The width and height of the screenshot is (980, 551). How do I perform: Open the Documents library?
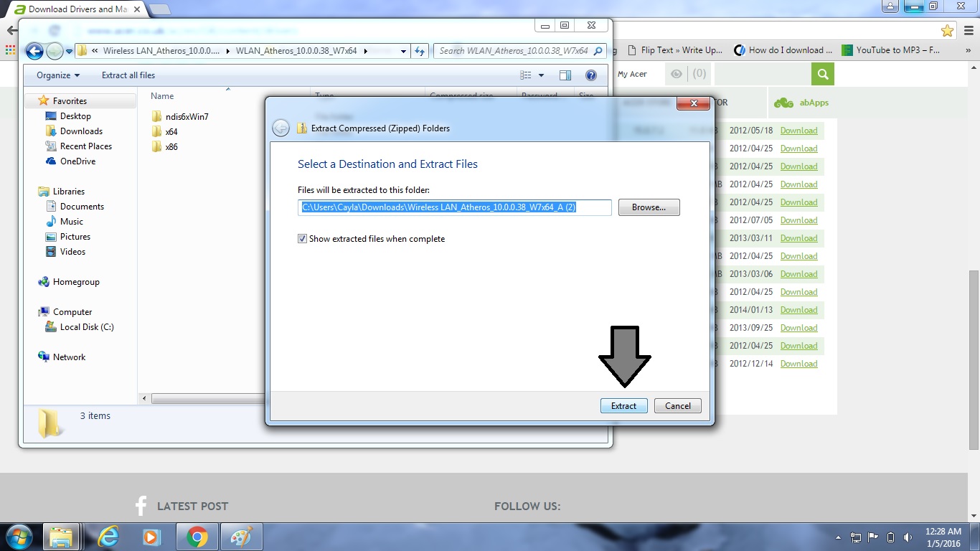click(75, 207)
